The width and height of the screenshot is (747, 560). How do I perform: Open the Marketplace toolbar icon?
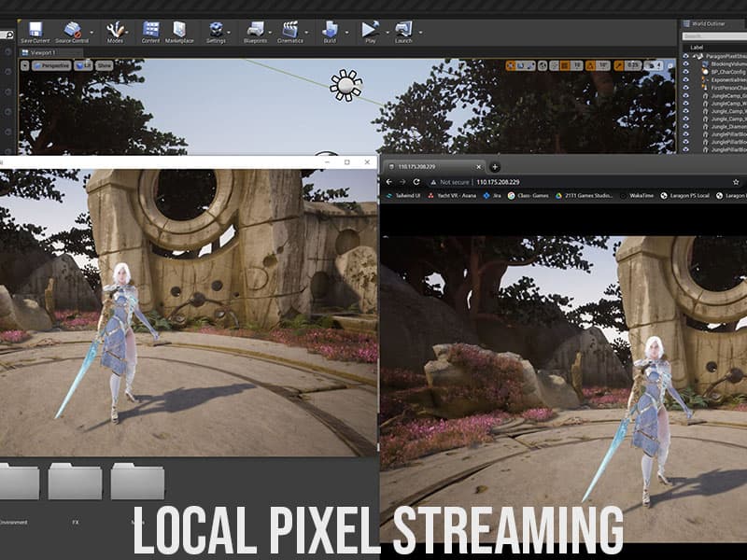pyautogui.click(x=179, y=30)
